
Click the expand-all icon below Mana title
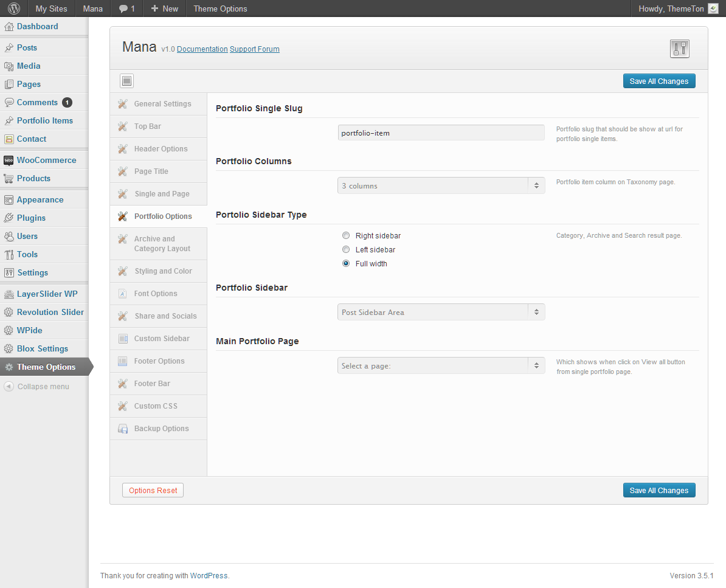tap(126, 81)
